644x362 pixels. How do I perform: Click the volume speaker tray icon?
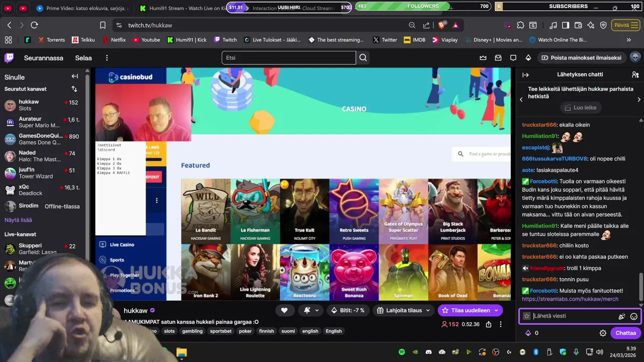click(x=599, y=352)
